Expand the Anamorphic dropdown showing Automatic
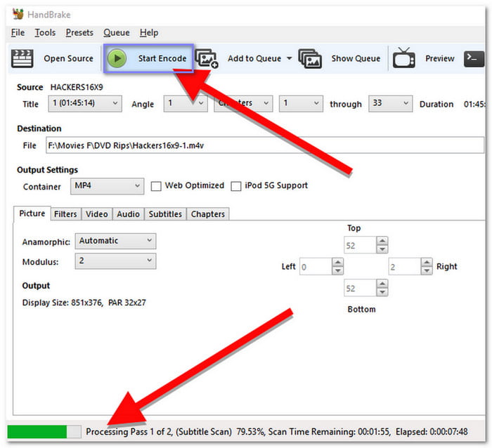The height and width of the screenshot is (448, 492). 115,241
